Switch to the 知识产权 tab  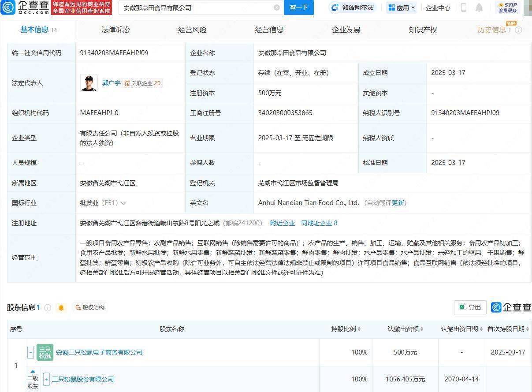[423, 30]
